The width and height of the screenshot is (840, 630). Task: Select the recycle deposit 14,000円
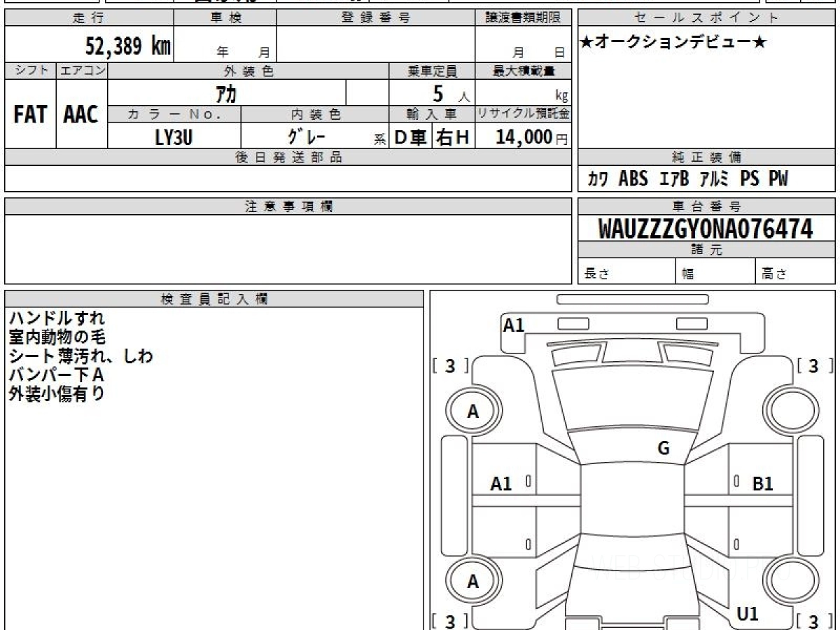point(531,137)
